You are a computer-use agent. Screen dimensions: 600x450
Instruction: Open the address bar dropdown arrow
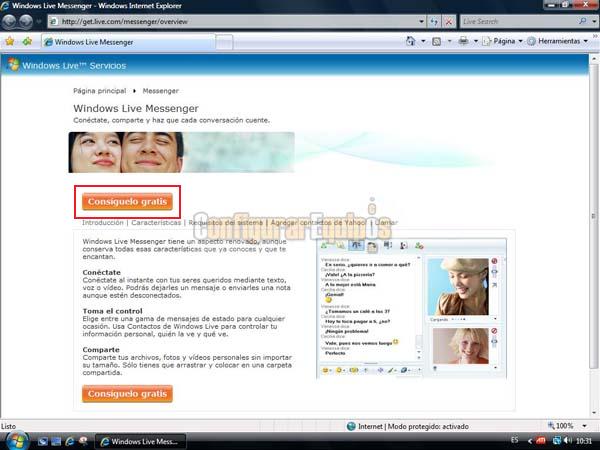[421, 22]
